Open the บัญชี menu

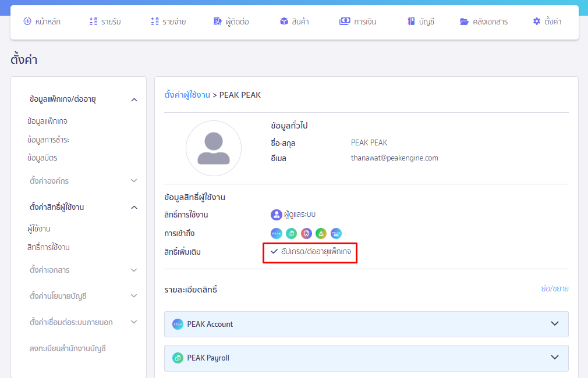[x=426, y=22]
